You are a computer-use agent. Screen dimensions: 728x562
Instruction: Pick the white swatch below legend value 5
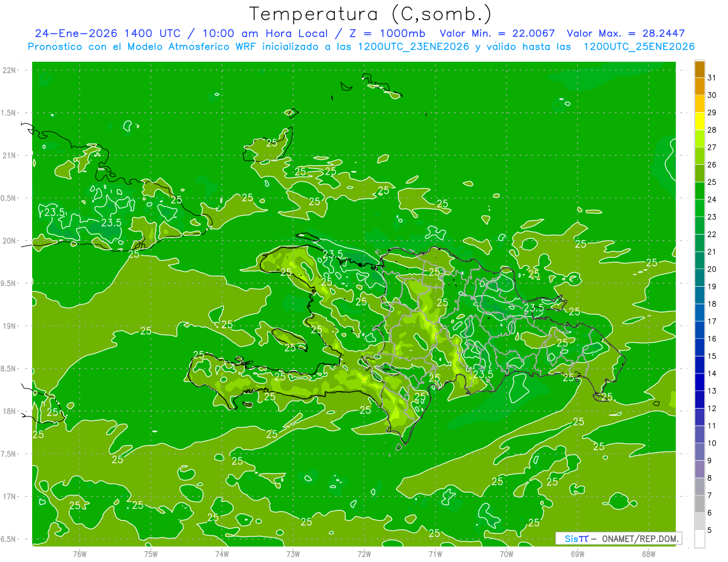pyautogui.click(x=699, y=539)
